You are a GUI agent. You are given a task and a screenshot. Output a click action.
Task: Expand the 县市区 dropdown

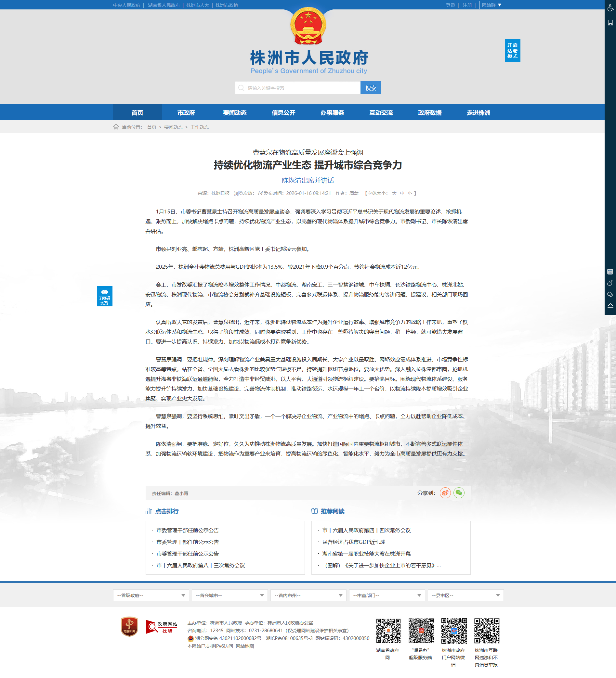pyautogui.click(x=465, y=595)
